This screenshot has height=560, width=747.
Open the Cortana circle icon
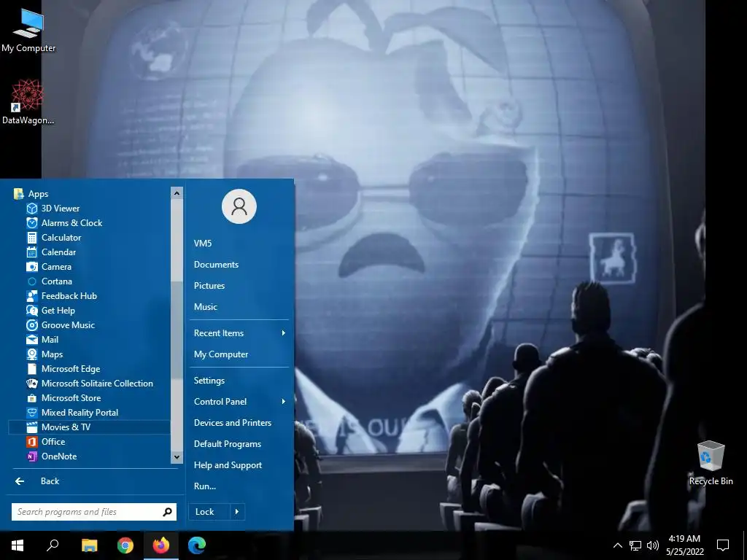[x=32, y=281]
